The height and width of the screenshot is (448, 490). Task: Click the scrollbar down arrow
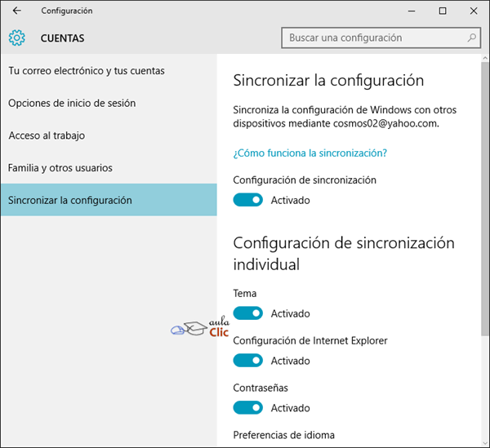485,443
